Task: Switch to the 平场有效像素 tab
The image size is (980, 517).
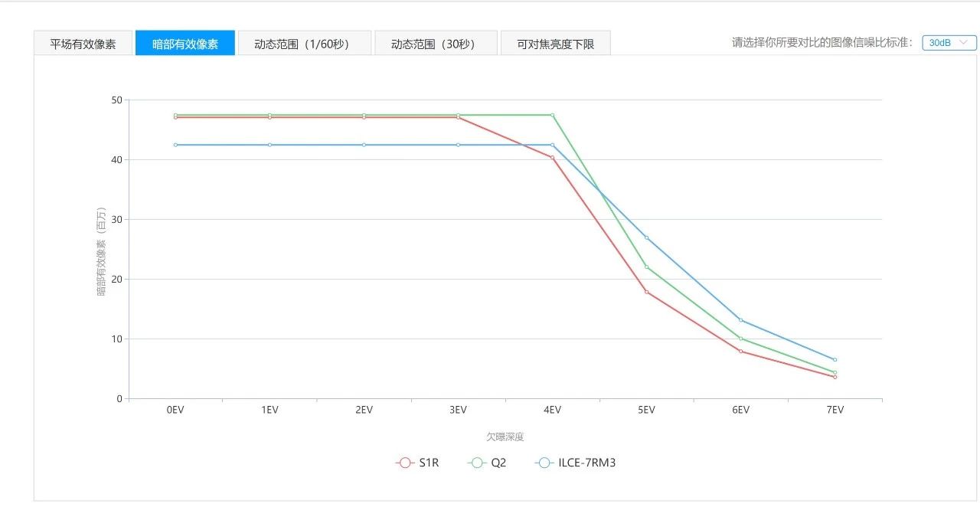Action: pos(83,44)
